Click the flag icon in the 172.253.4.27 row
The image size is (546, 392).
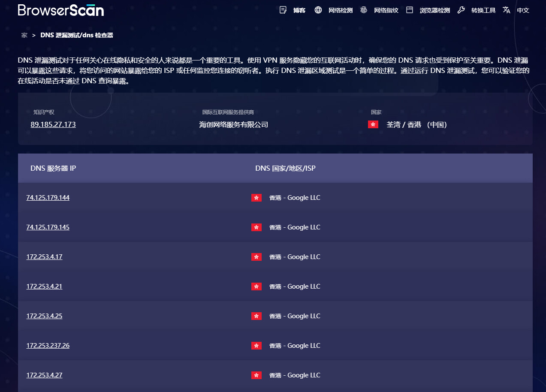click(256, 375)
